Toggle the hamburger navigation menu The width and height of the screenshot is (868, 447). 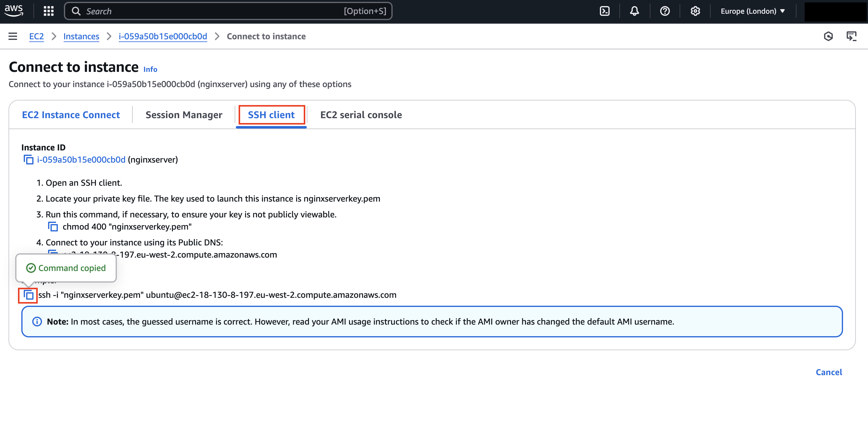[13, 37]
